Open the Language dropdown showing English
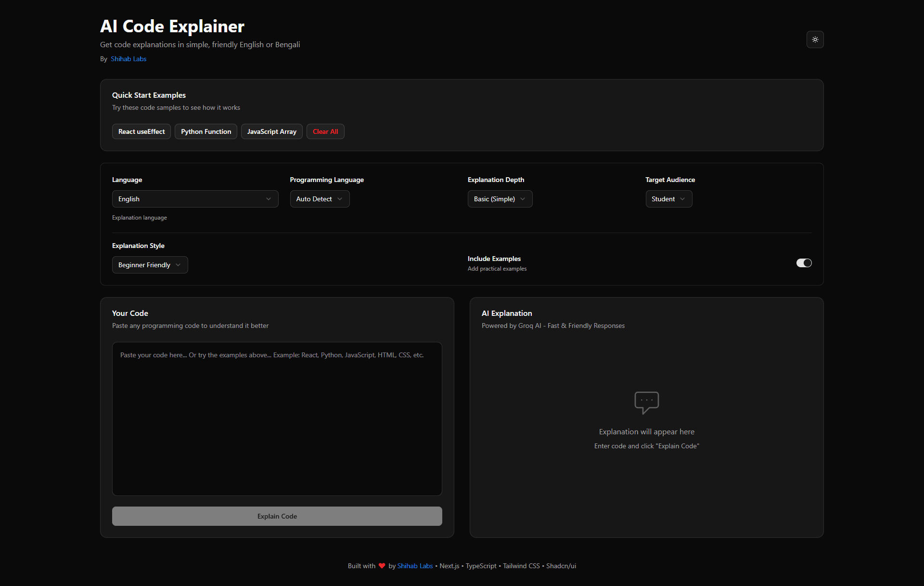This screenshot has width=924, height=586. 195,199
